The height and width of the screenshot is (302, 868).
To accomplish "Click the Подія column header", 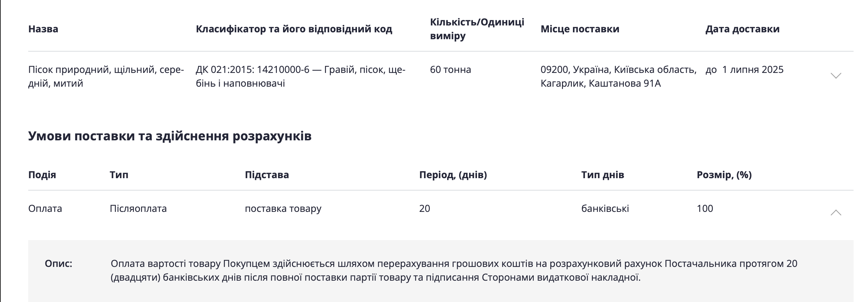I will point(42,175).
